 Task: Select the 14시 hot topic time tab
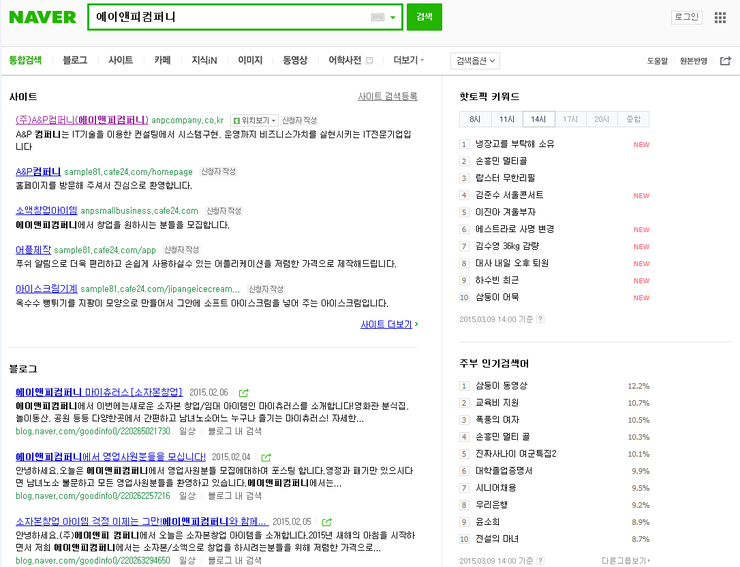tap(538, 119)
